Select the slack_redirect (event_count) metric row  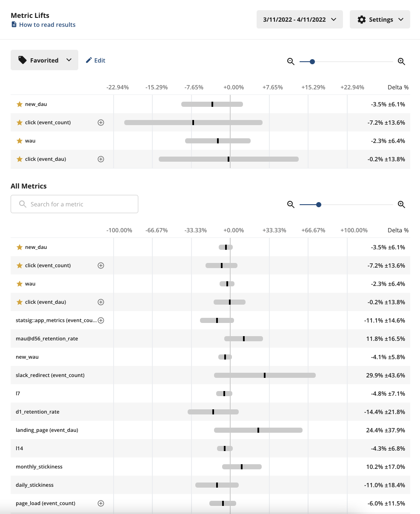pos(210,375)
